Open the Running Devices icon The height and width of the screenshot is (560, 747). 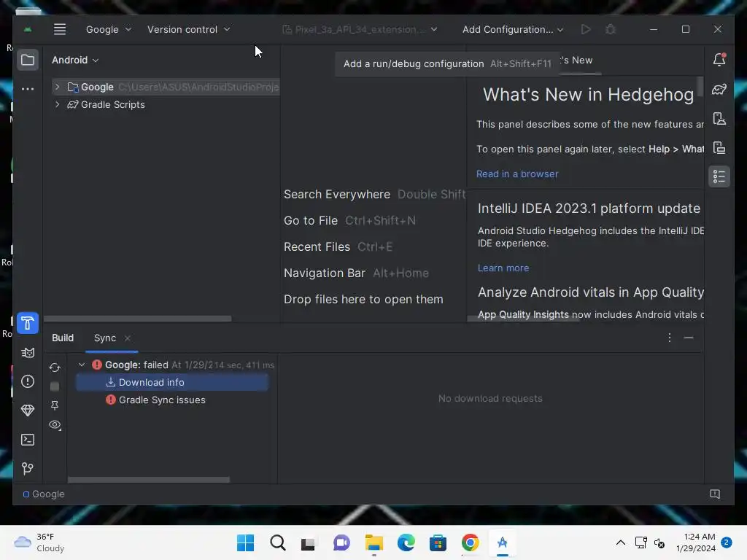click(x=719, y=147)
